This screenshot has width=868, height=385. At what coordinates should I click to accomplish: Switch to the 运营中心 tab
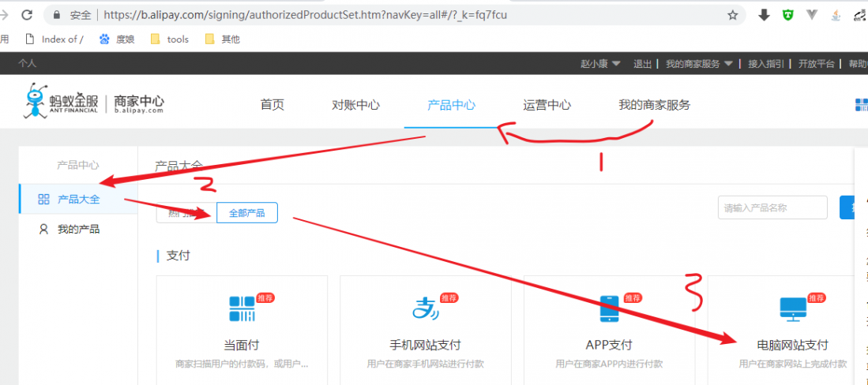click(547, 105)
